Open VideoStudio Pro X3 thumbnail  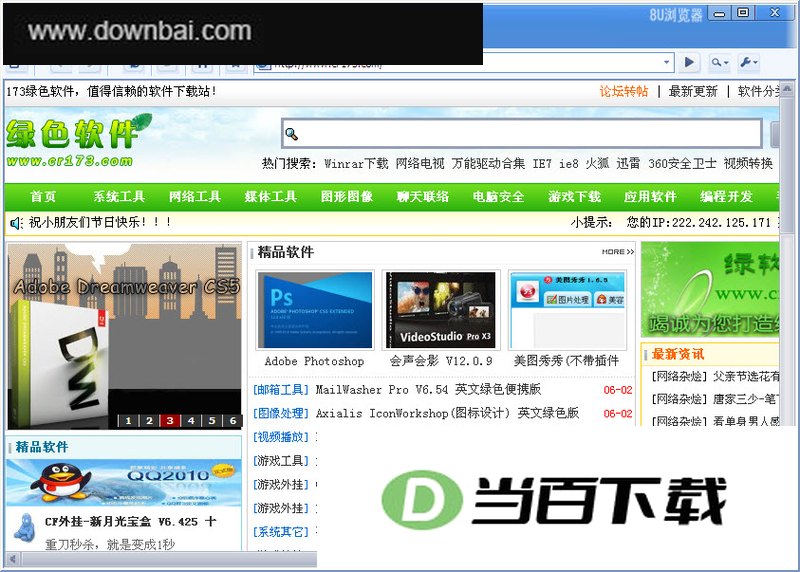point(441,310)
